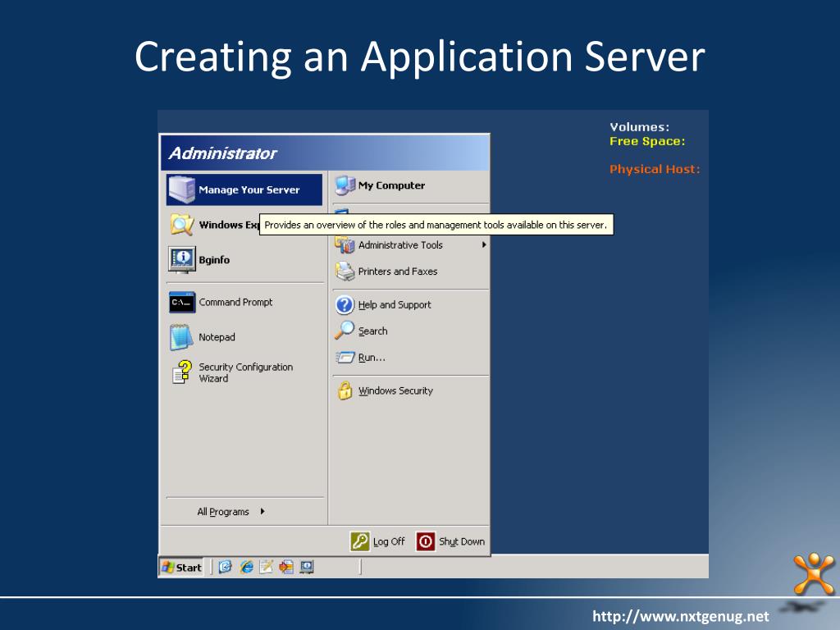840x630 pixels.
Task: Click the Administrator name in the menu header
Action: (x=223, y=153)
